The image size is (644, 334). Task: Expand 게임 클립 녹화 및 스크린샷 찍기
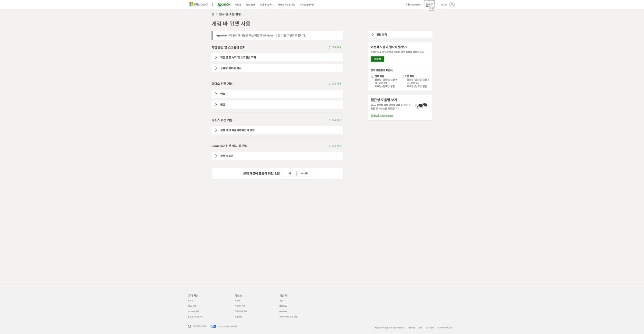click(277, 57)
